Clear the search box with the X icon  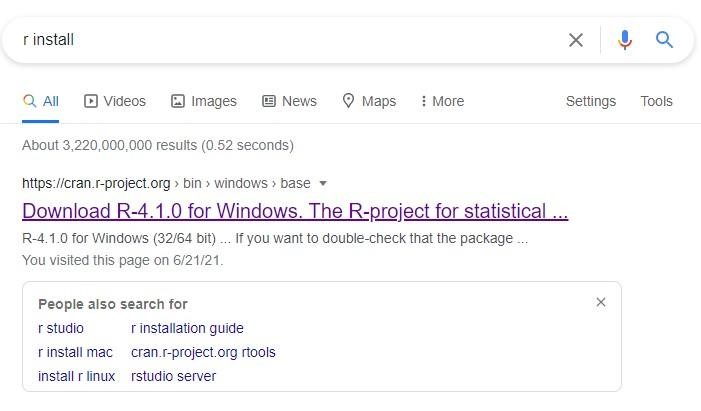point(576,40)
